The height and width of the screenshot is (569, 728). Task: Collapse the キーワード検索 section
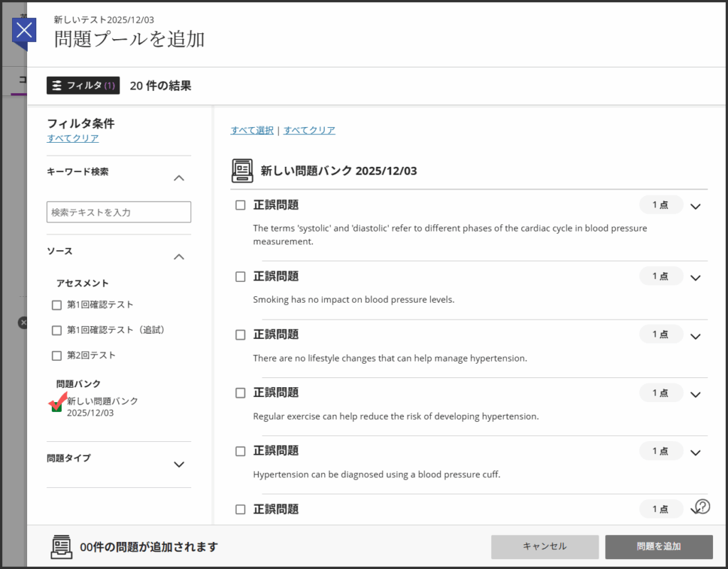coord(179,178)
